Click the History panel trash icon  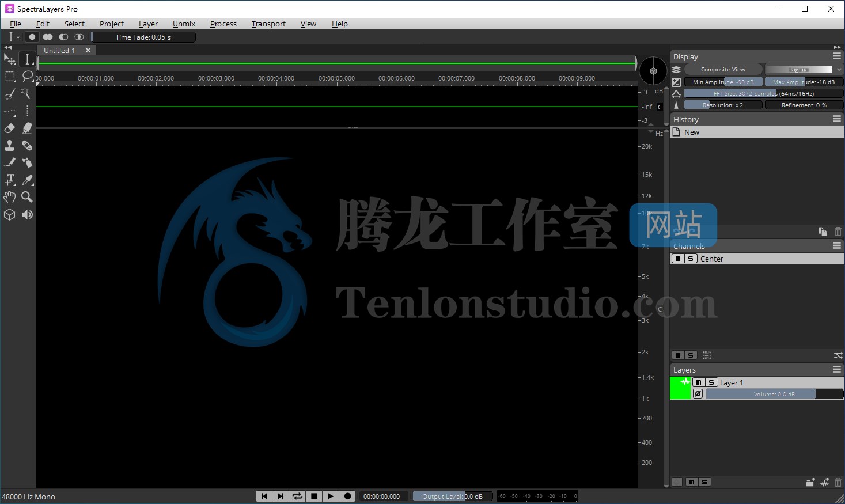coord(838,232)
